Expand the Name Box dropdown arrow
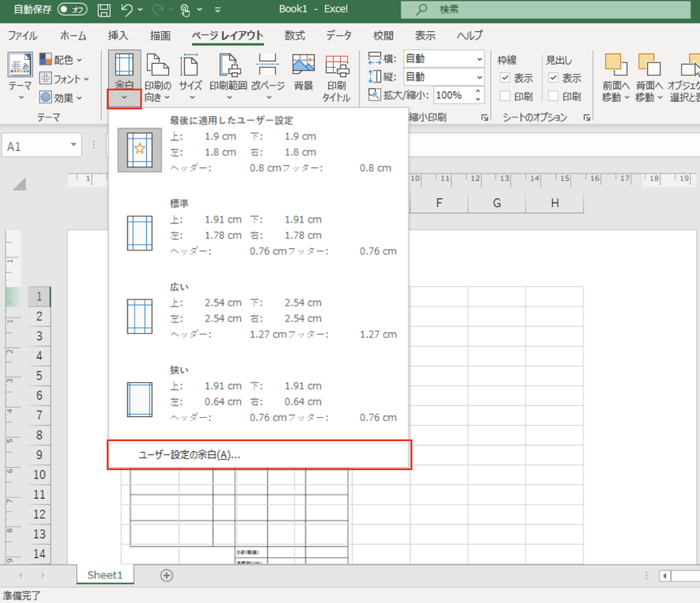700x603 pixels. click(x=74, y=145)
